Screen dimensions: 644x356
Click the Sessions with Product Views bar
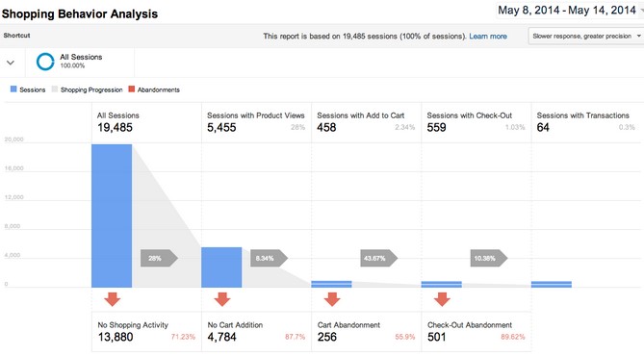(221, 267)
